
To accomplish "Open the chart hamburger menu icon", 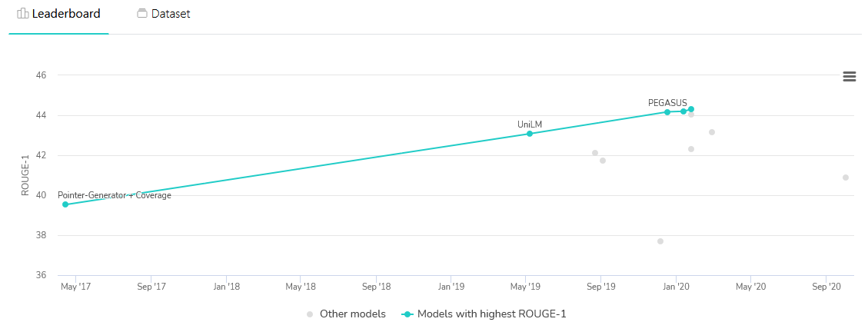I will 850,77.
